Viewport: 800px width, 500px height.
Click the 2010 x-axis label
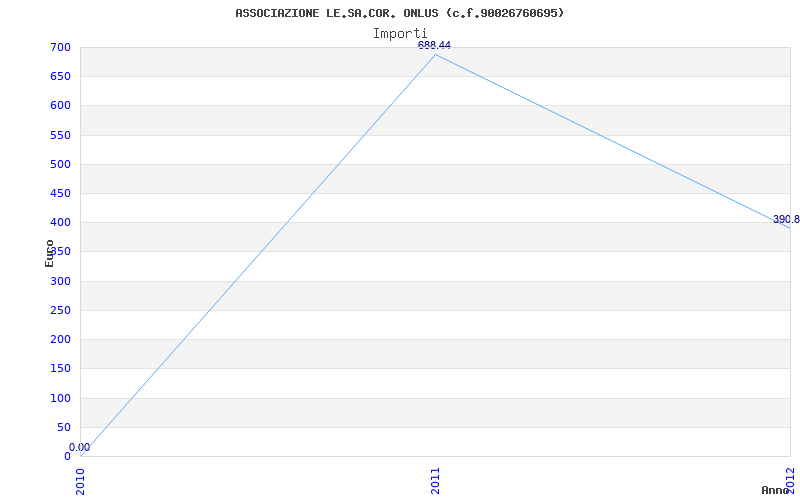pyautogui.click(x=81, y=482)
